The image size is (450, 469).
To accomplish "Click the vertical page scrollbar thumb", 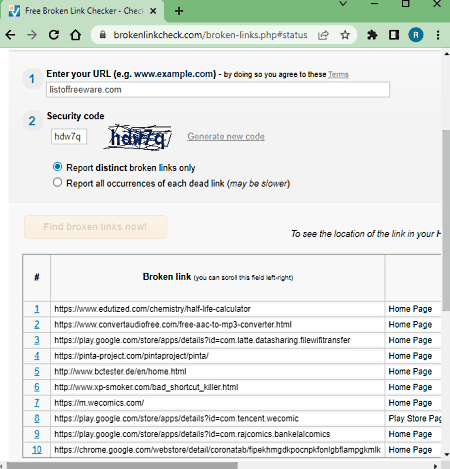I will pos(446,220).
